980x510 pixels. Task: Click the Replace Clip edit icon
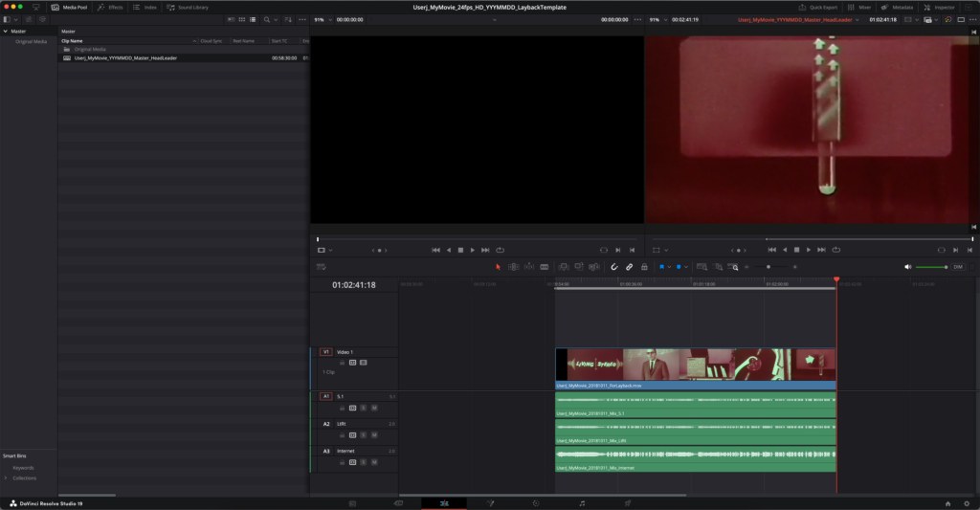(x=594, y=267)
